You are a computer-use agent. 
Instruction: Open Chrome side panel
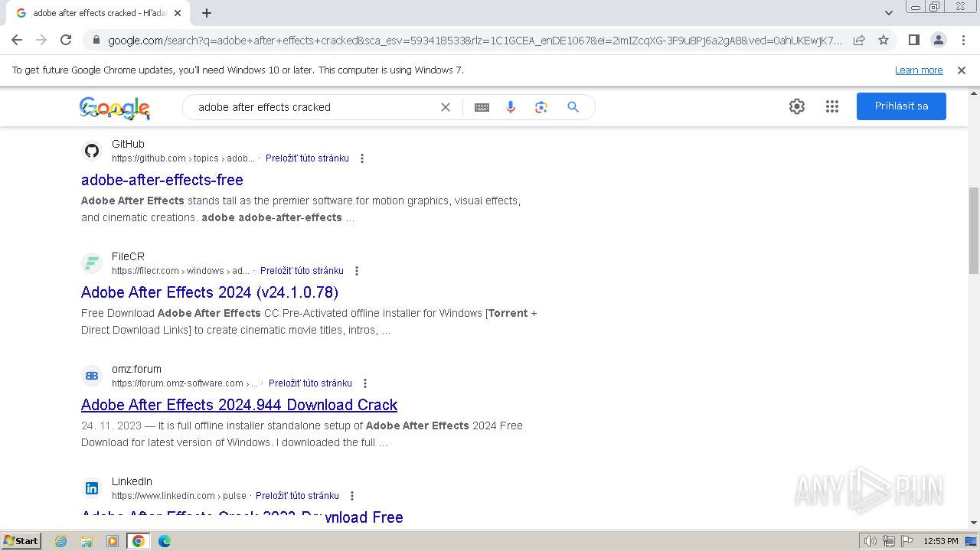click(913, 40)
